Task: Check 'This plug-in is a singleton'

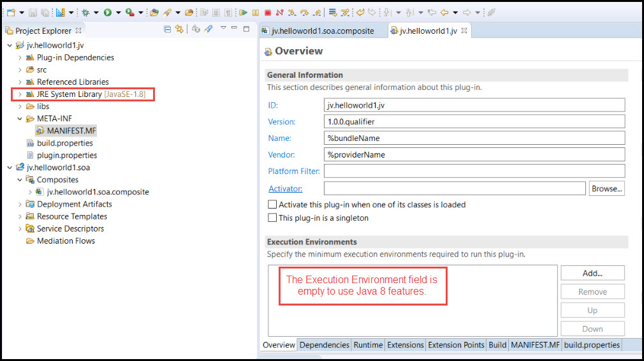Action: [x=273, y=218]
